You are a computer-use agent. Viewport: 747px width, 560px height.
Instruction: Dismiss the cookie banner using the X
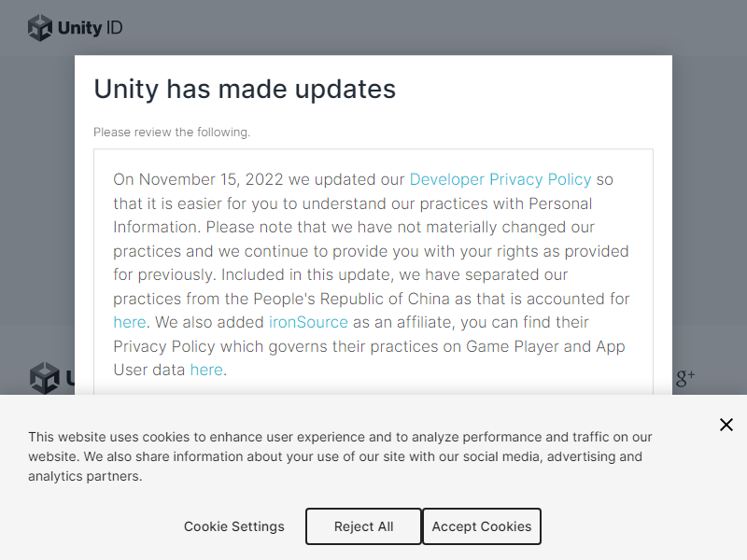726,425
